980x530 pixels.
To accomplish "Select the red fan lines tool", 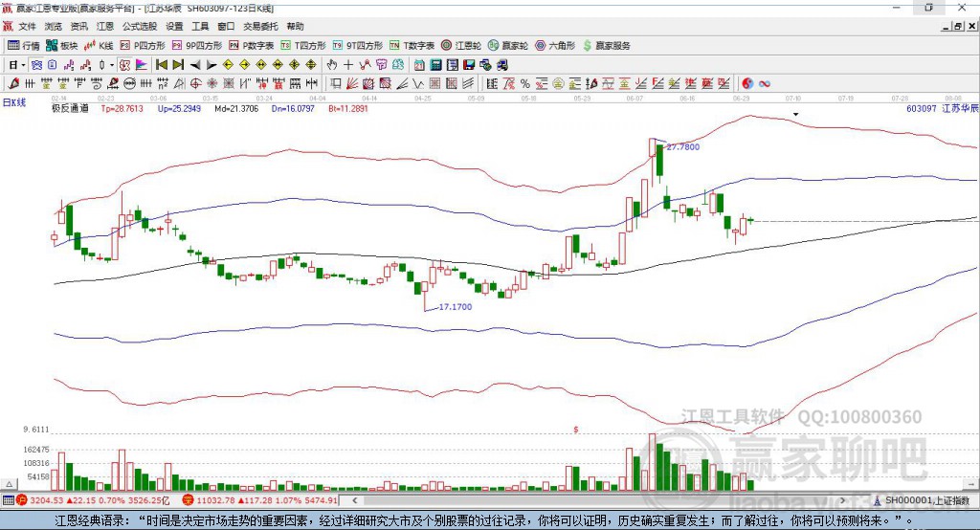I will coord(352,84).
